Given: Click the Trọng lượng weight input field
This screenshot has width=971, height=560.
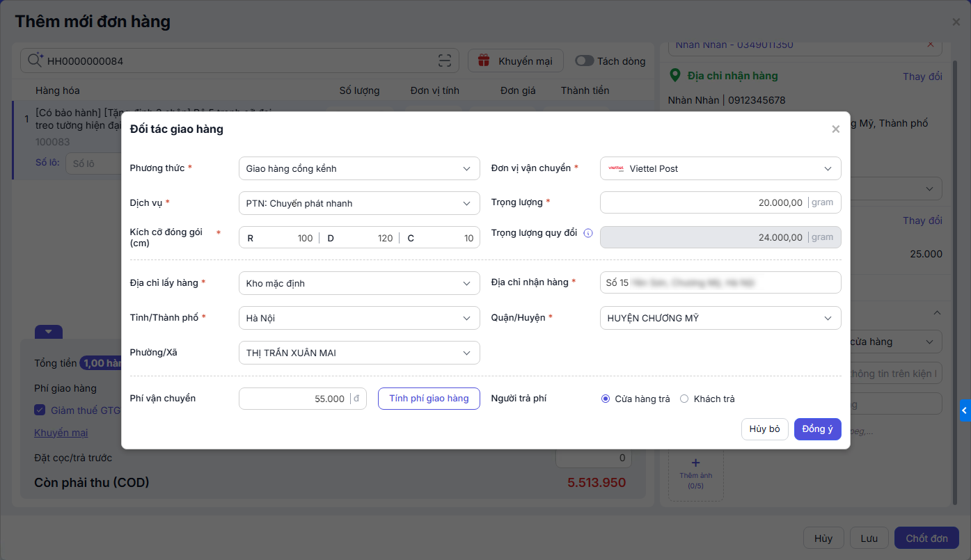Looking at the screenshot, I should (x=703, y=202).
